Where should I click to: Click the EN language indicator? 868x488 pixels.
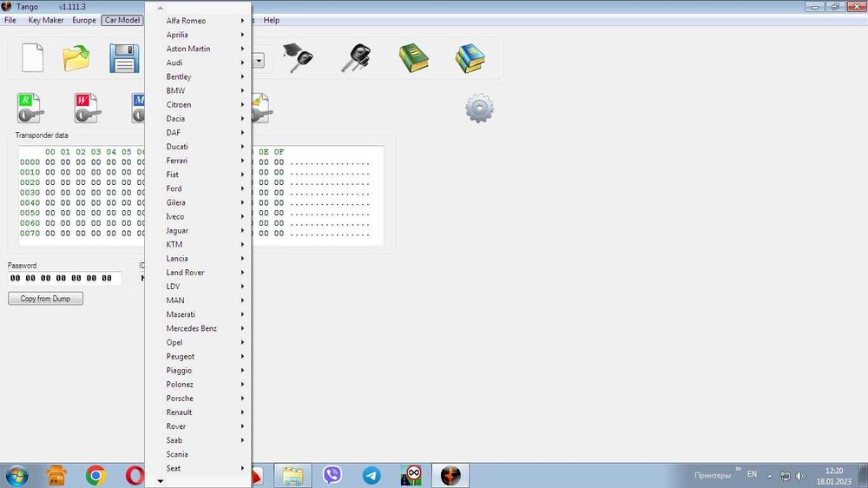coord(752,474)
